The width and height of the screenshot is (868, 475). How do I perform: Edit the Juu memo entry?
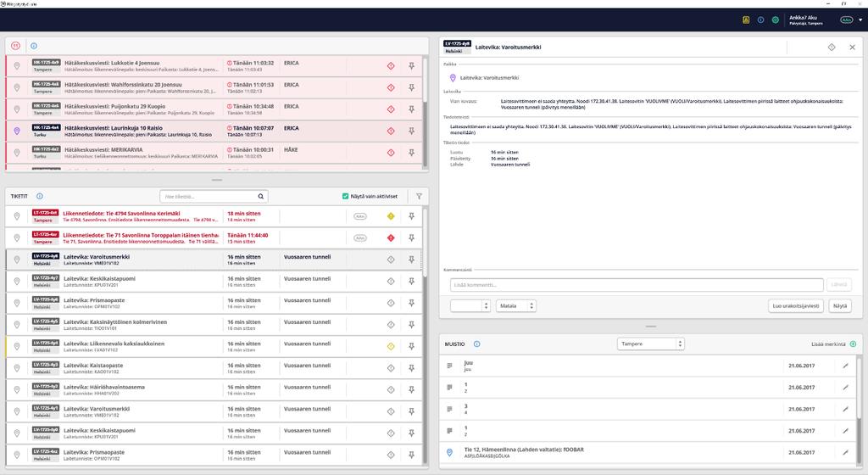(845, 366)
